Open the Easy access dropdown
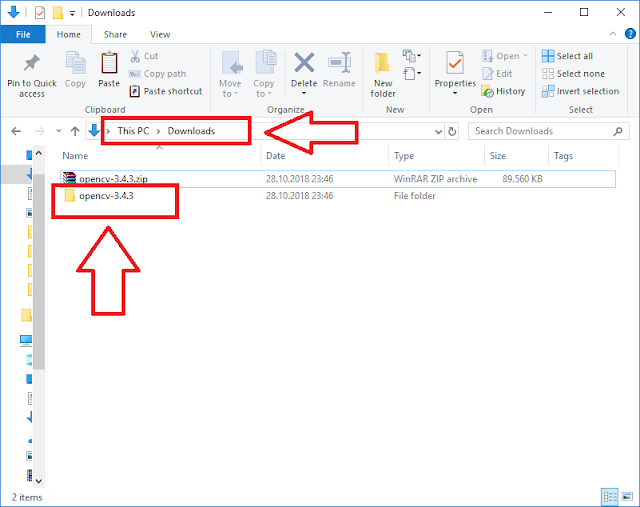 tap(412, 73)
